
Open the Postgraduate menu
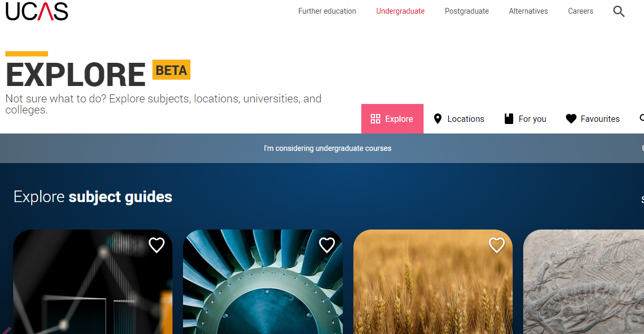467,11
